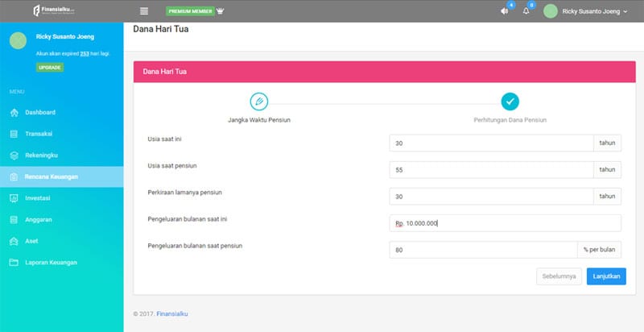Select the Jangka Waktu Pensiun step circle
The image size is (644, 332).
258,102
